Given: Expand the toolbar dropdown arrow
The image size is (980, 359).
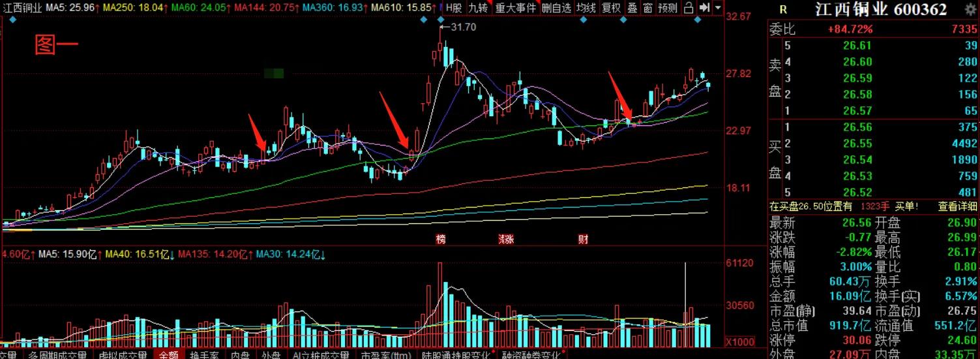Looking at the screenshot, I should click(x=718, y=8).
